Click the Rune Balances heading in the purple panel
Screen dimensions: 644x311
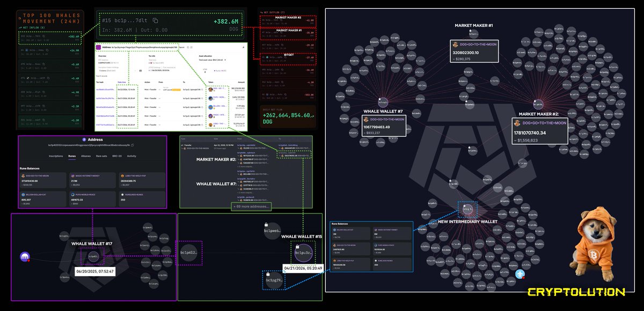[x=30, y=168]
